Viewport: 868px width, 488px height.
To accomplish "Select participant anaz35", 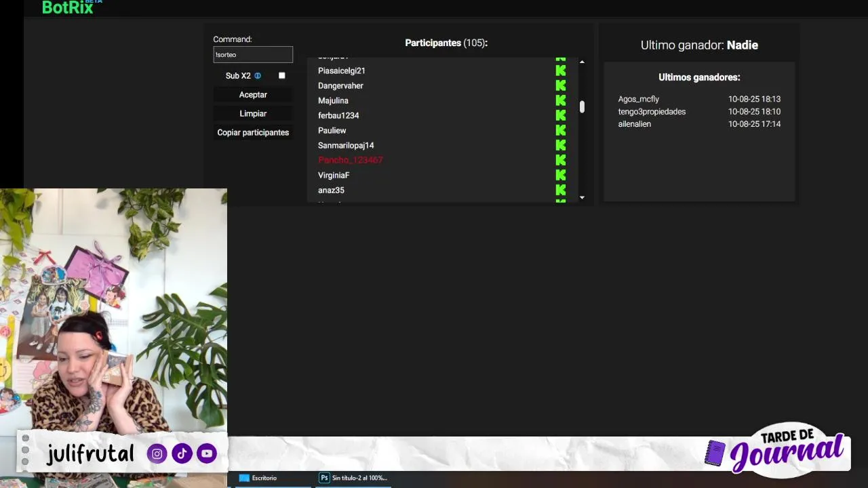I will (x=331, y=190).
